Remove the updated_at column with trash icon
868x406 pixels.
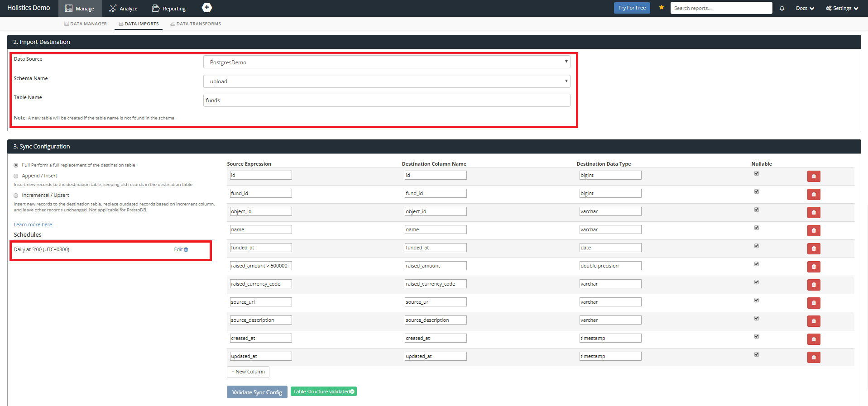point(813,357)
